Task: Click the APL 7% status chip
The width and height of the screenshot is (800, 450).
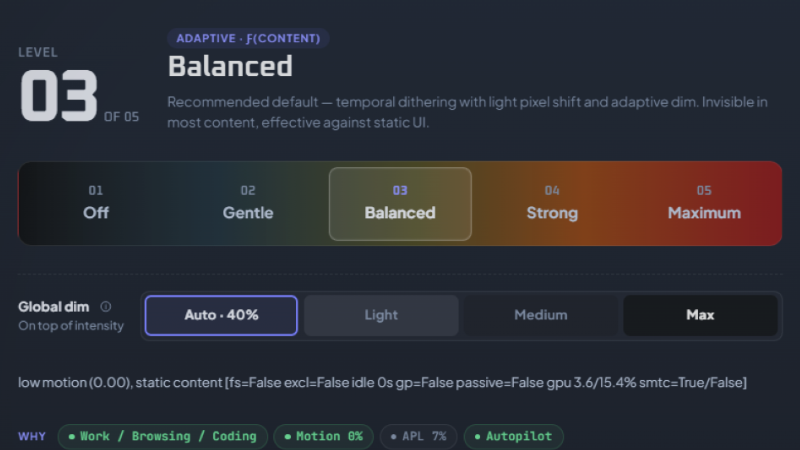Action: (x=418, y=437)
